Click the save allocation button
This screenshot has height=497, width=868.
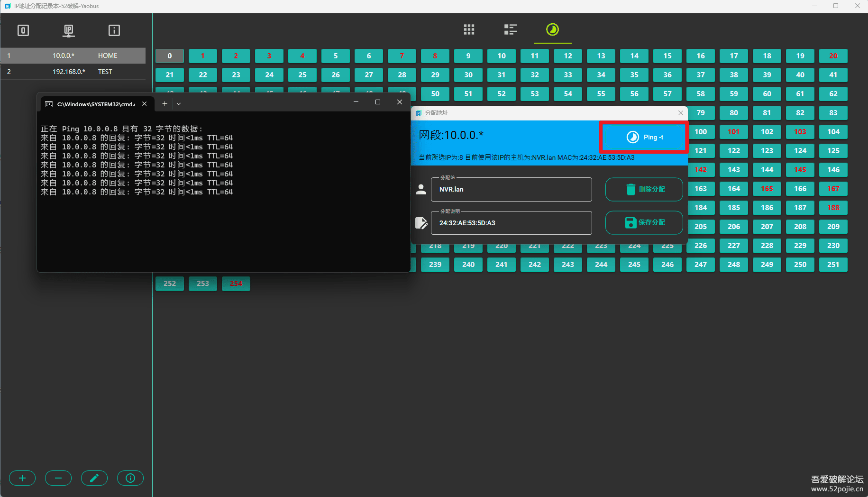(644, 222)
